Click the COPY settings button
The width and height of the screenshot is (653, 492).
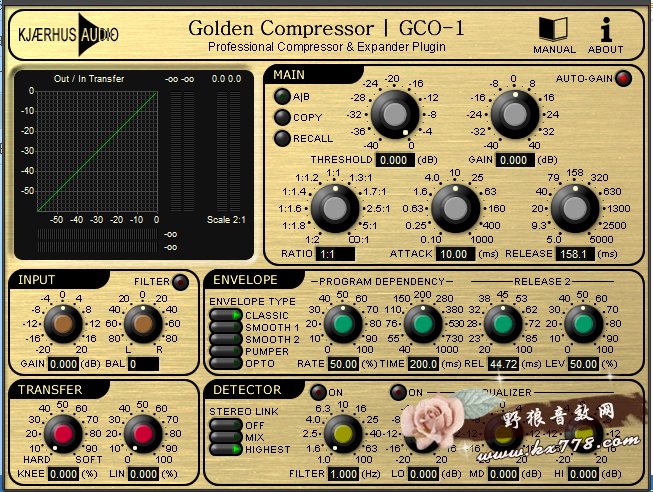pos(282,117)
